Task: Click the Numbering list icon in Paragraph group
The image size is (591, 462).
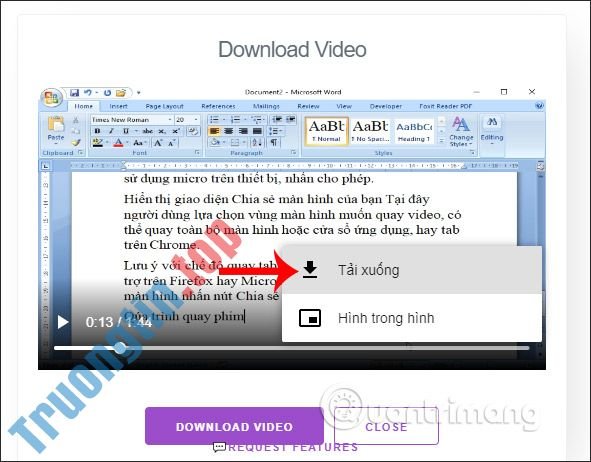Action: (235, 120)
